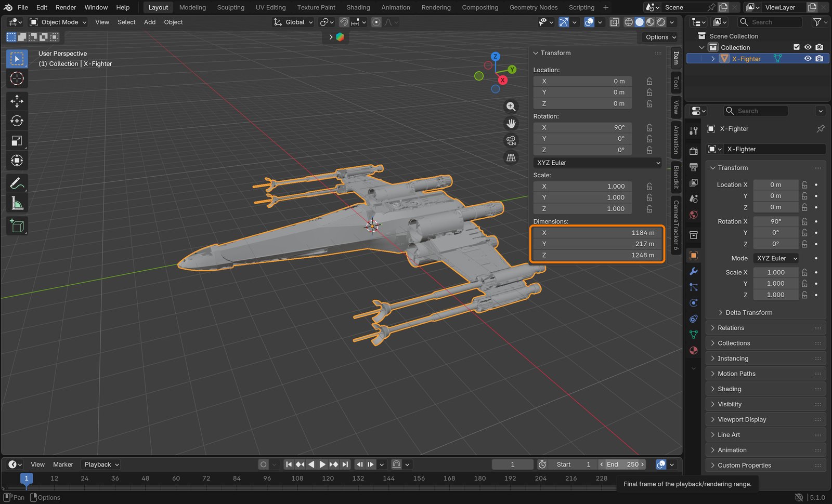Open the timeline Playback popover

(x=102, y=465)
